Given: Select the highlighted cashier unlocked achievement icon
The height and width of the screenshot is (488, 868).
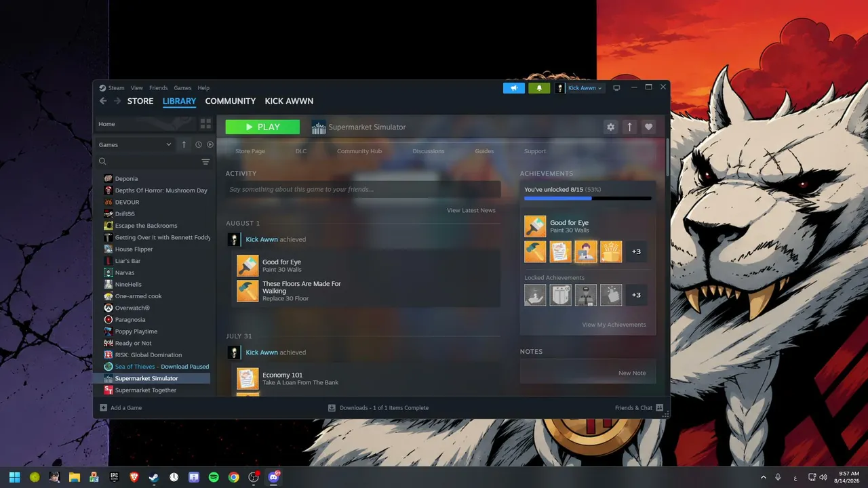Looking at the screenshot, I should (585, 251).
